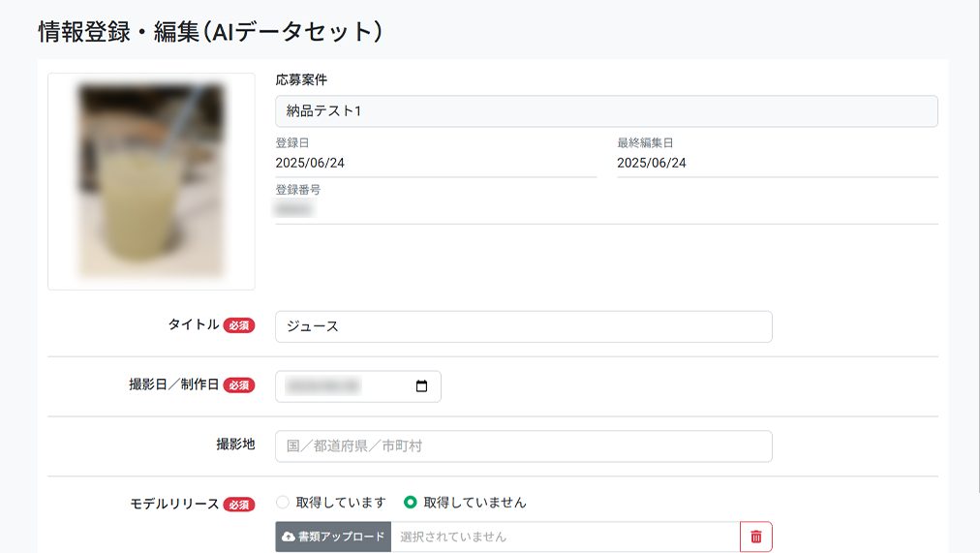Click the 必須 badge next to タイトル

pos(239,325)
